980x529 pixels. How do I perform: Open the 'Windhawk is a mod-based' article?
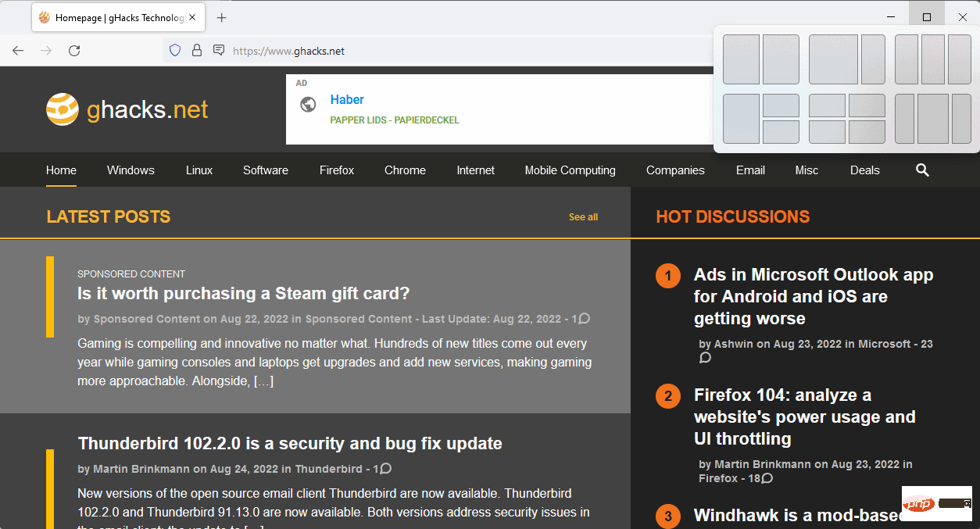click(797, 516)
